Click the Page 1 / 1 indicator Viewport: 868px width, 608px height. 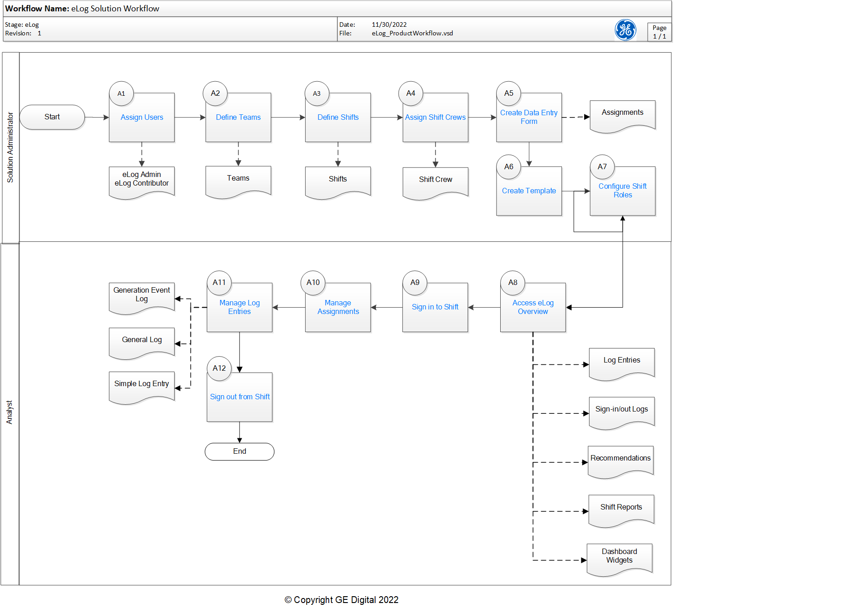[659, 32]
